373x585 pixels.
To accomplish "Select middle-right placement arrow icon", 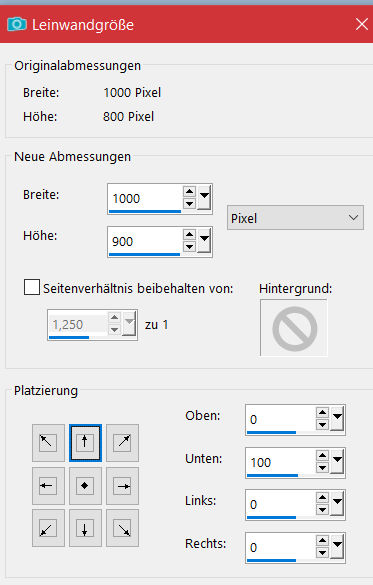I will pos(122,486).
